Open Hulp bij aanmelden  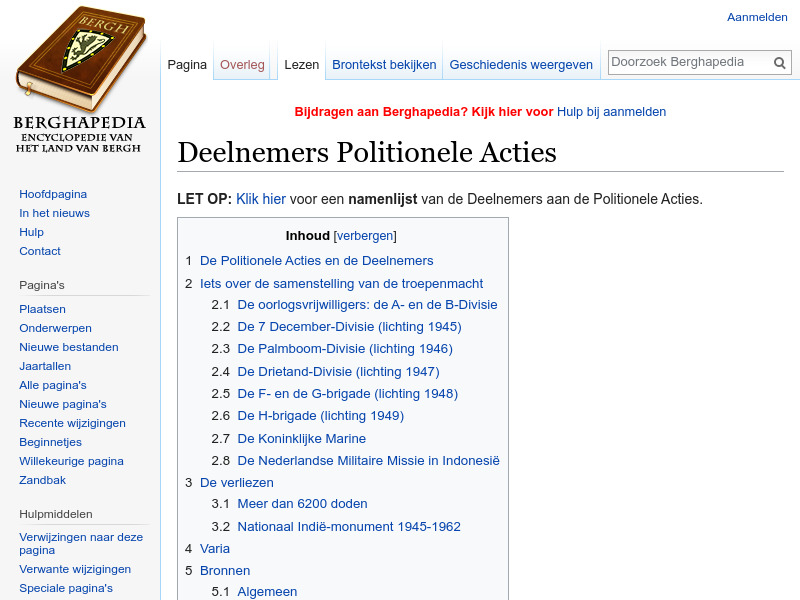point(611,112)
